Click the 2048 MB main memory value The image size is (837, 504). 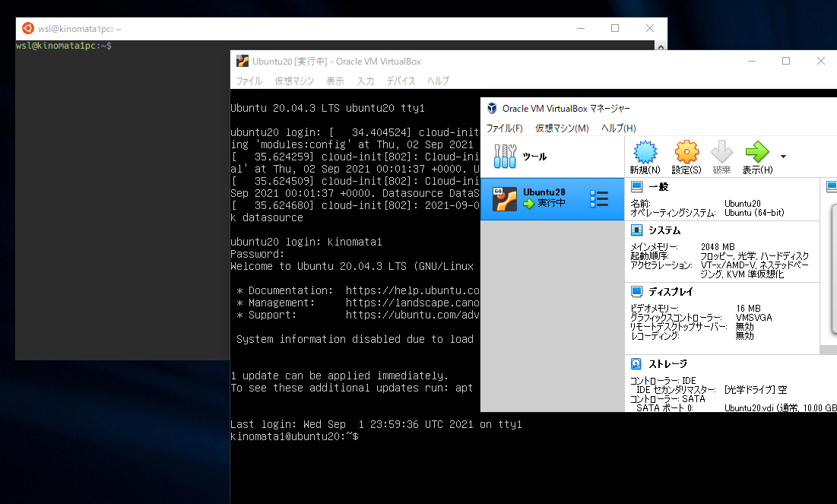[x=718, y=247]
